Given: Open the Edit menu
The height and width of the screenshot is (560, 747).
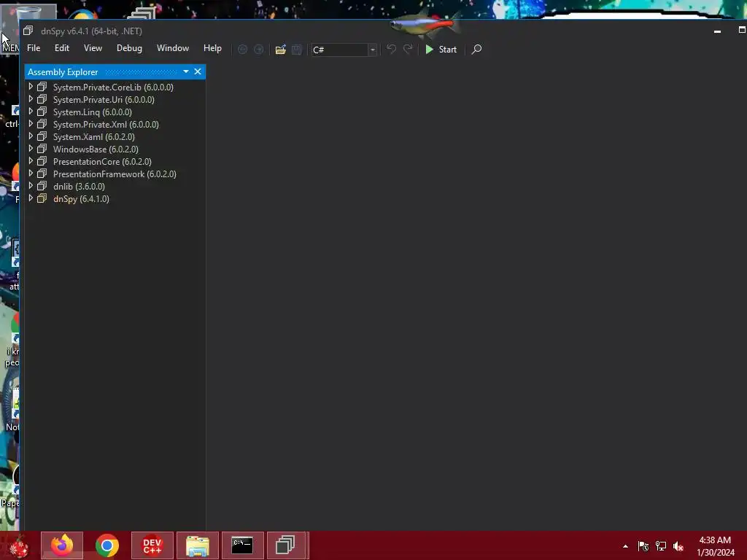Looking at the screenshot, I should [x=62, y=48].
